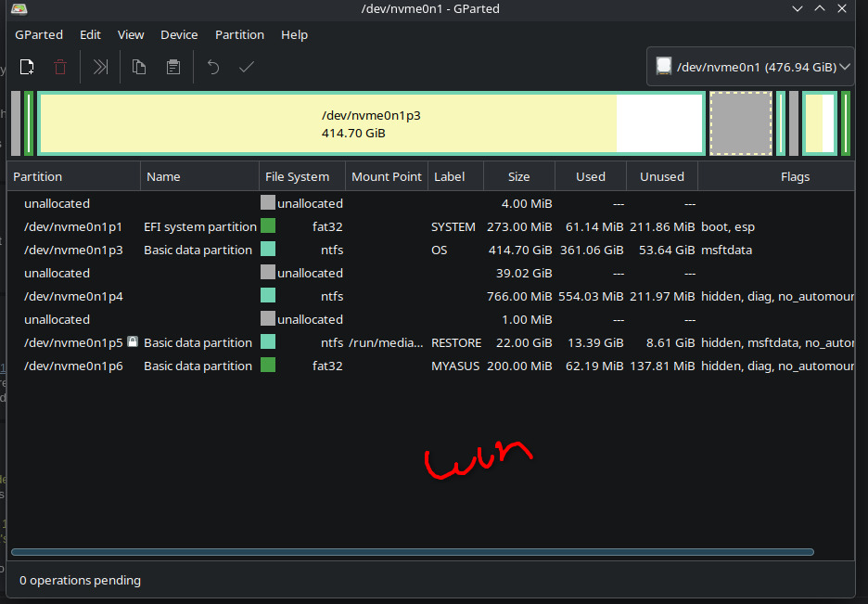Viewport: 868px width, 604px height.
Task: Select the 4.00 MiB unallocated row
Action: pos(430,203)
